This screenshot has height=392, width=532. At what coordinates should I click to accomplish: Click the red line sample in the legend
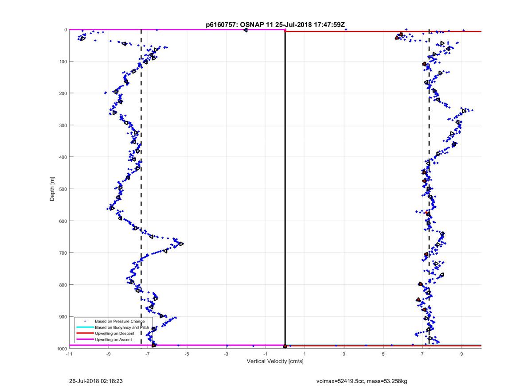click(85, 333)
